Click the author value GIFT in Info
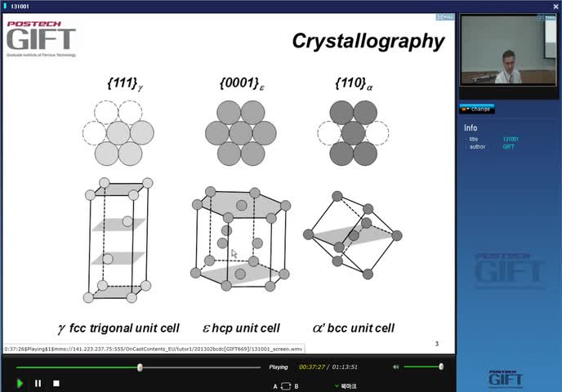This screenshot has width=562, height=392. click(508, 146)
